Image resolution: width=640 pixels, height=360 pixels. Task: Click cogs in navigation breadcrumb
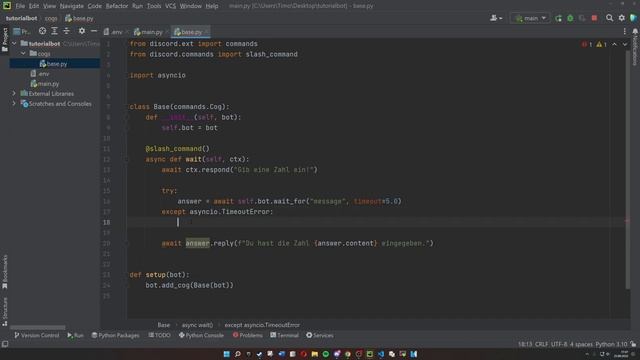51,18
